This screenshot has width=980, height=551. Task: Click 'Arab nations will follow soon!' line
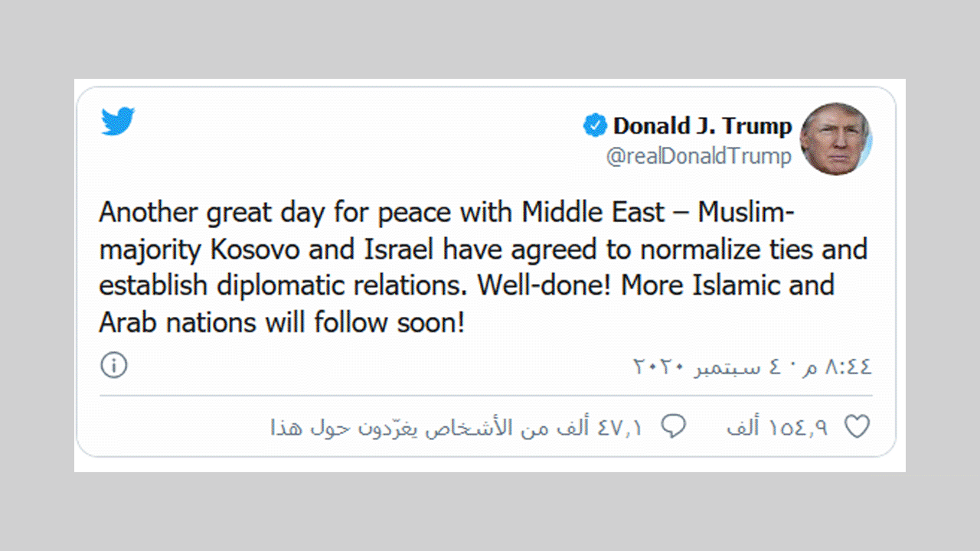[282, 322]
